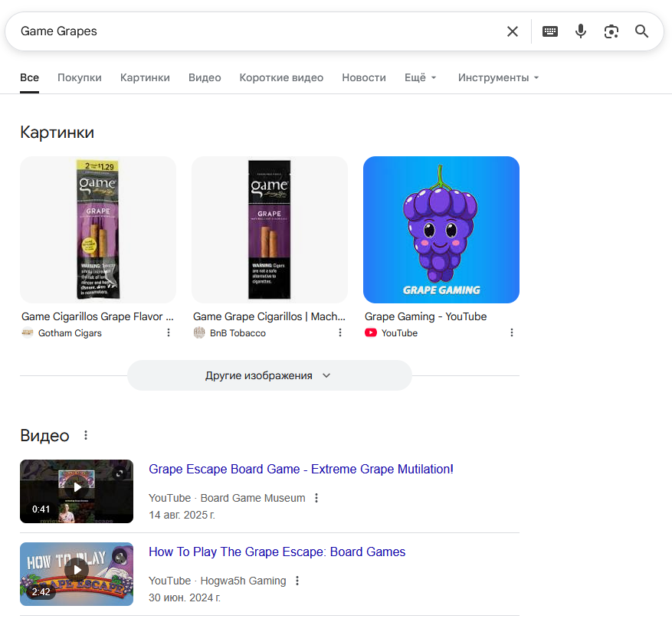
Task: Click the Gotham Cigars favicon
Action: coord(28,333)
